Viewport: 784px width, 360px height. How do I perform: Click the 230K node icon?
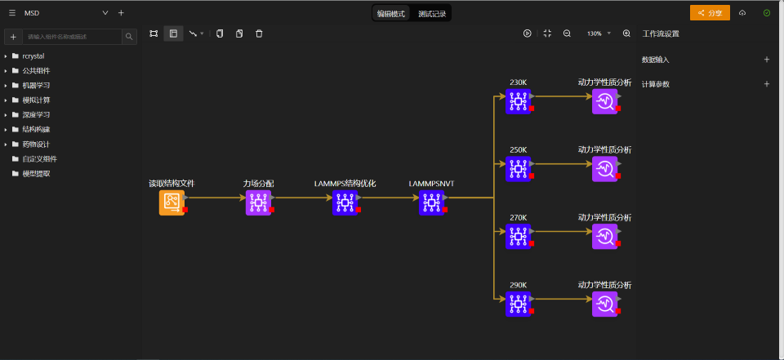pos(518,102)
